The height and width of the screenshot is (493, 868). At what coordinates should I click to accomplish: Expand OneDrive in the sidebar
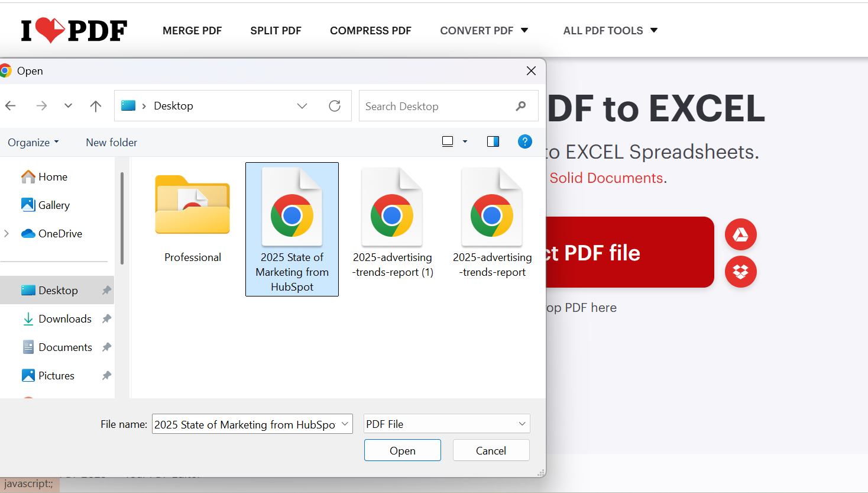6,233
